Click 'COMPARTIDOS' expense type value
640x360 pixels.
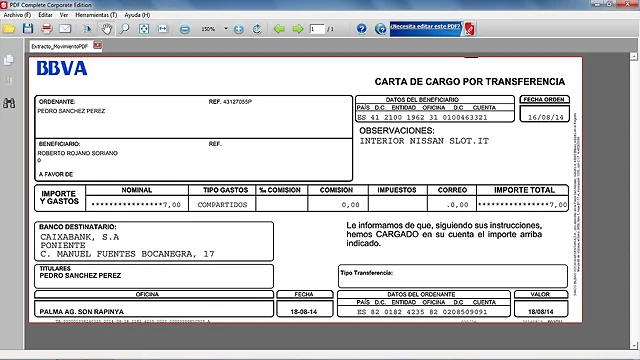(222, 205)
